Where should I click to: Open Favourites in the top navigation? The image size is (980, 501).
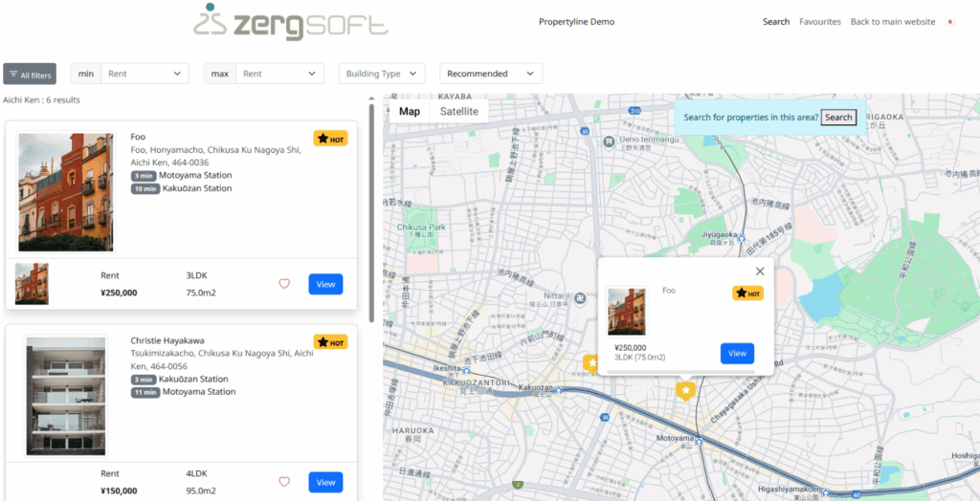[820, 22]
